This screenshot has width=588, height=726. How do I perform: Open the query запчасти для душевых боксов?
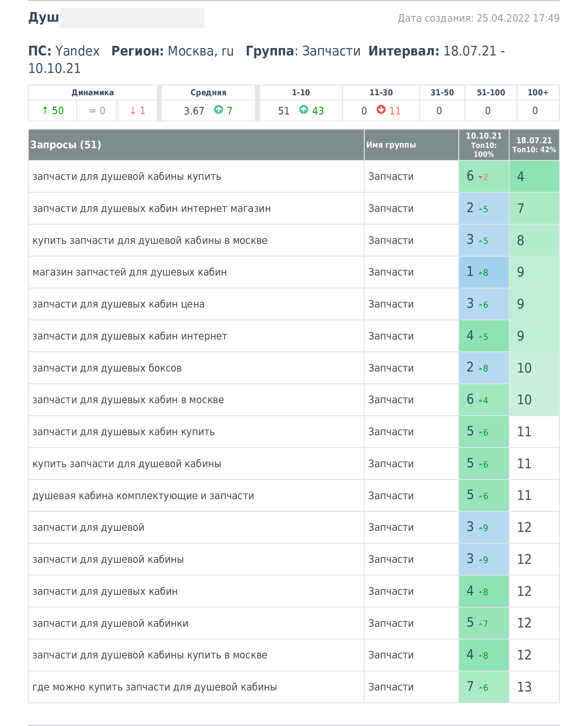107,368
